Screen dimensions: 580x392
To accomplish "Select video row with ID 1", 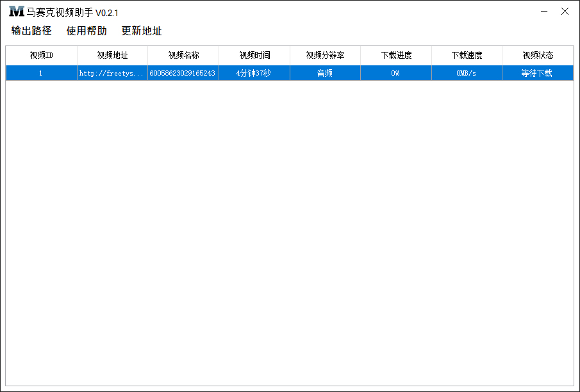I will 40,72.
